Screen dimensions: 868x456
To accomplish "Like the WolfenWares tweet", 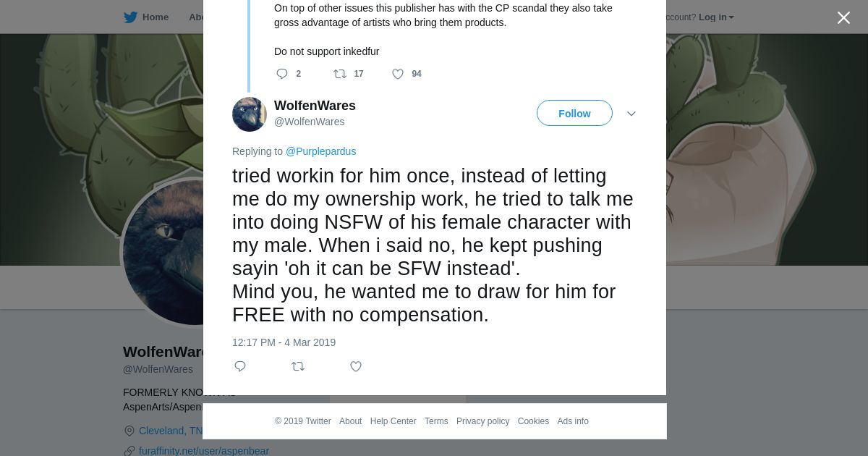I will [356, 366].
